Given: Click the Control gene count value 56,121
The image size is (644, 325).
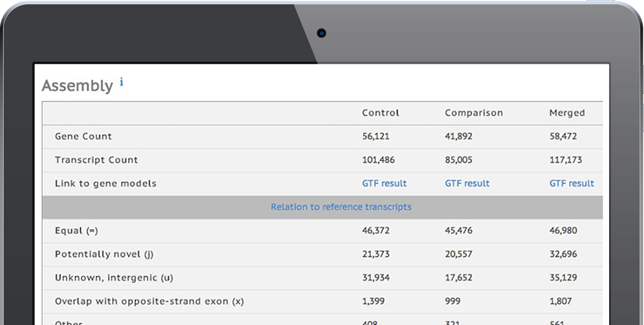Looking at the screenshot, I should coord(375,136).
